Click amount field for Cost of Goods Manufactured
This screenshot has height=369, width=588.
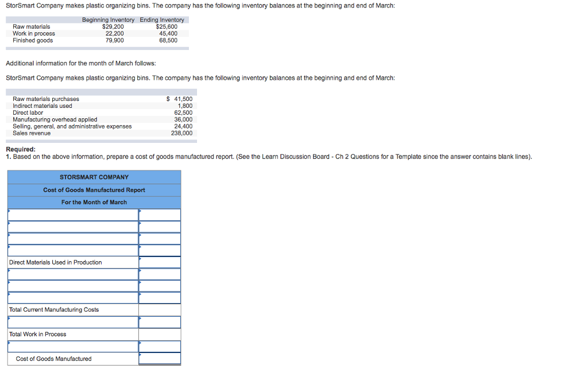point(160,359)
